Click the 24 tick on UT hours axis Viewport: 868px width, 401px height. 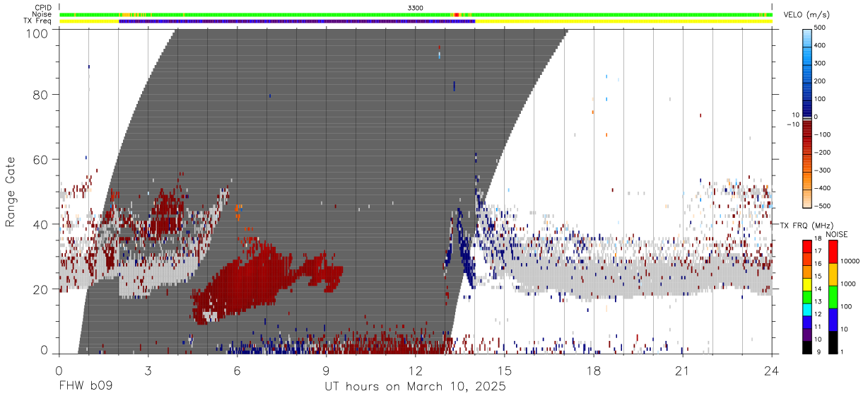coord(771,371)
